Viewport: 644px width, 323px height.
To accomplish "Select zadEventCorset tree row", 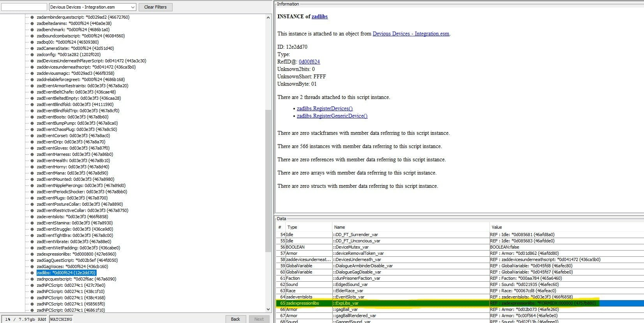I will coord(73,136).
